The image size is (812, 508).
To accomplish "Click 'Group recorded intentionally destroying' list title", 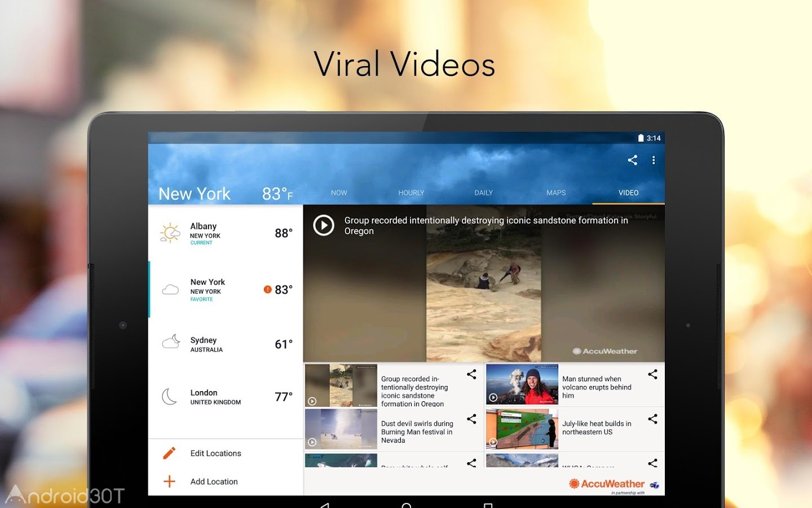I will (x=414, y=391).
